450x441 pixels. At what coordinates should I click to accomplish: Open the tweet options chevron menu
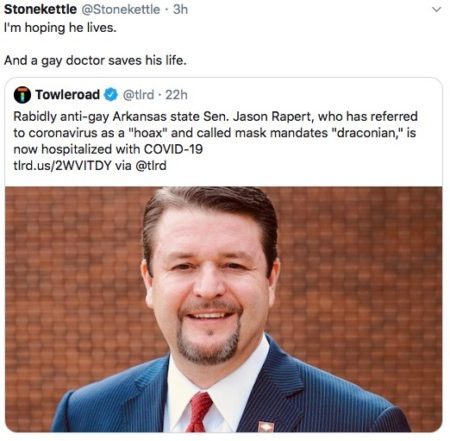[x=436, y=10]
